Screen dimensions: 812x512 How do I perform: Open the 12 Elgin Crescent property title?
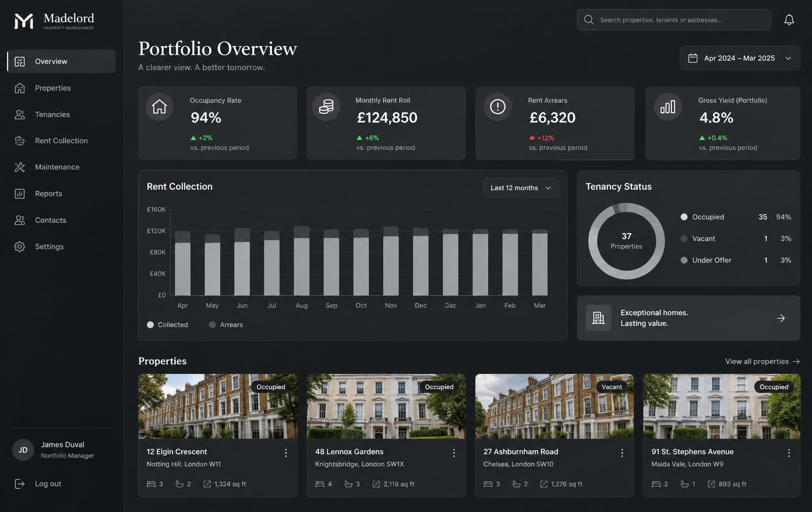pos(177,452)
